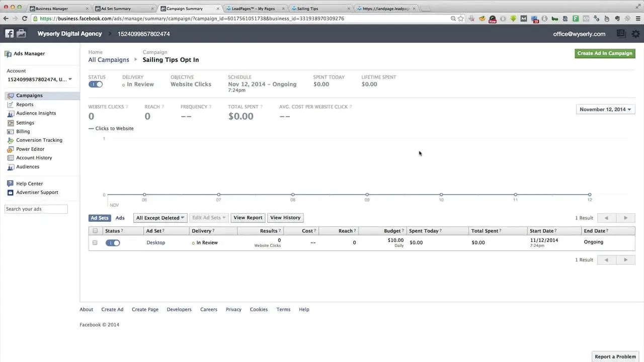Toggle the campaign Status switch off
This screenshot has width=644, height=362.
96,84
